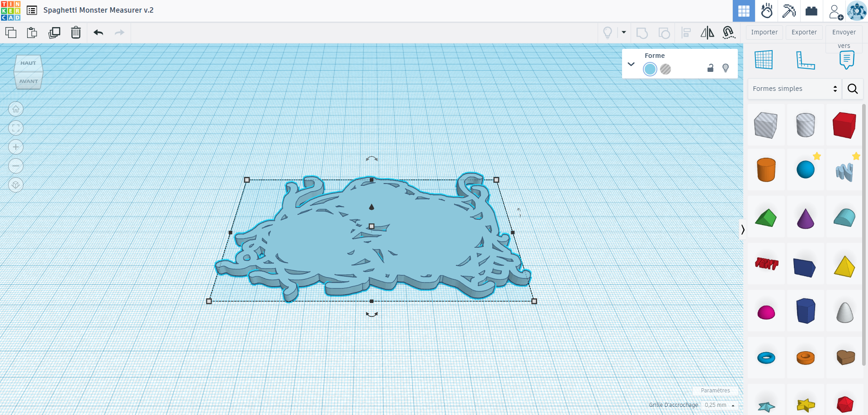Viewport: 868px width, 415px height.
Task: Toggle hide selected lightbulb in Forme panel
Action: [x=726, y=68]
